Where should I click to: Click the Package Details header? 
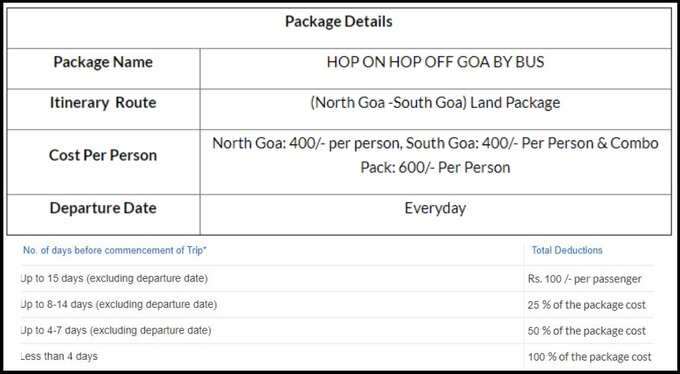click(339, 22)
